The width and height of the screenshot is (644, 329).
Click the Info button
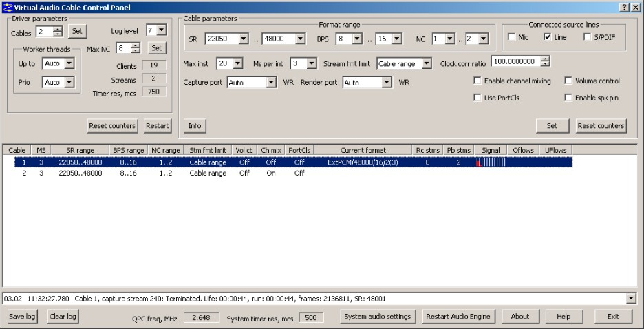coord(195,126)
